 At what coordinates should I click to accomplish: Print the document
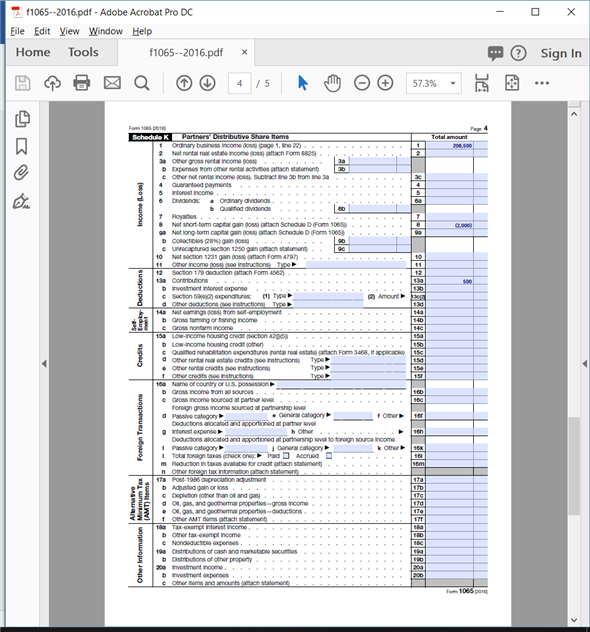click(x=82, y=83)
